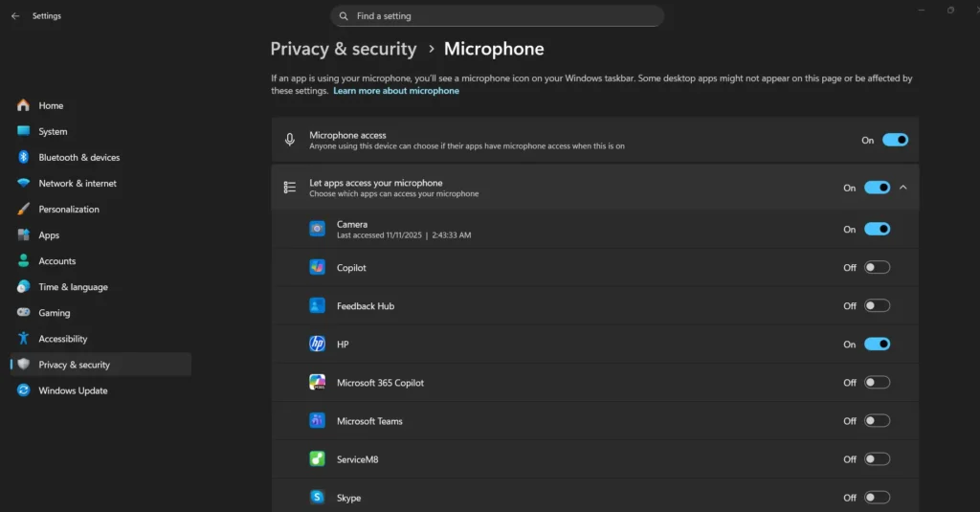Image resolution: width=980 pixels, height=512 pixels.
Task: Click Choose which apps can access text
Action: (393, 194)
